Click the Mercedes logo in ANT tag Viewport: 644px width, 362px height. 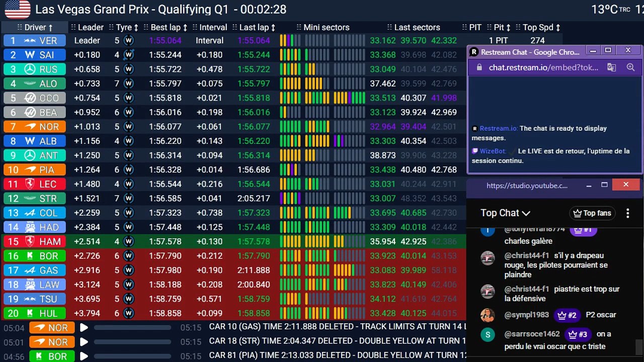point(30,155)
